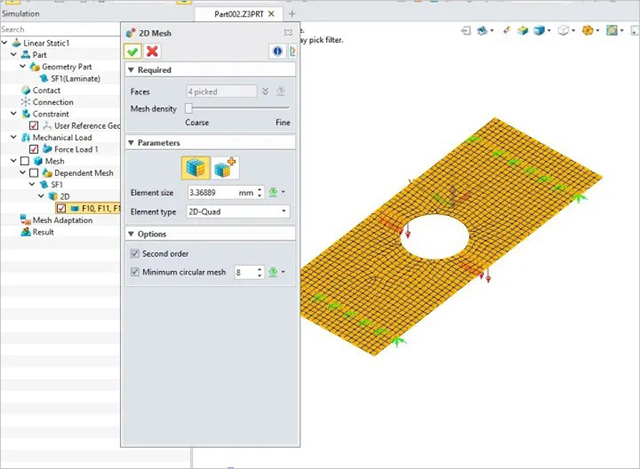Click the yellow box display icon
640x469 pixels.
(x=522, y=31)
